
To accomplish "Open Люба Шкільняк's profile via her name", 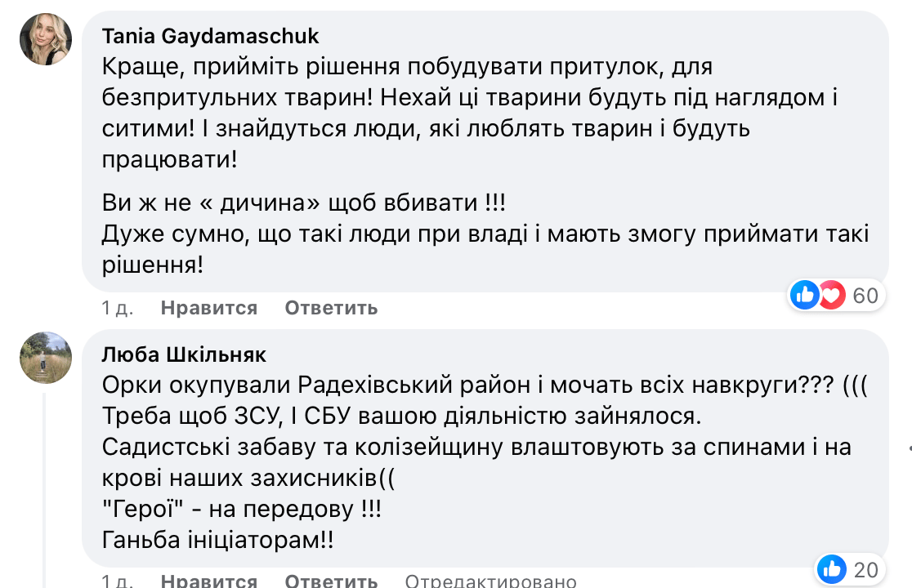I will click(185, 355).
